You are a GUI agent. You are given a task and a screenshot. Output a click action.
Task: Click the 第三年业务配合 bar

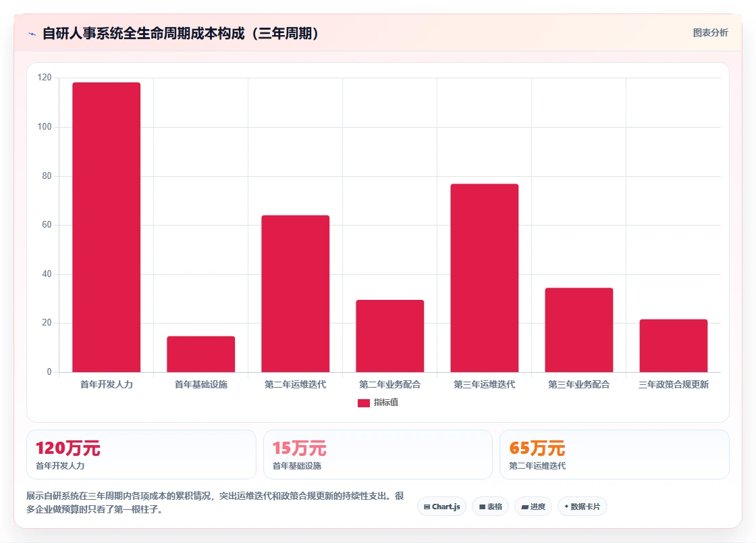[579, 330]
